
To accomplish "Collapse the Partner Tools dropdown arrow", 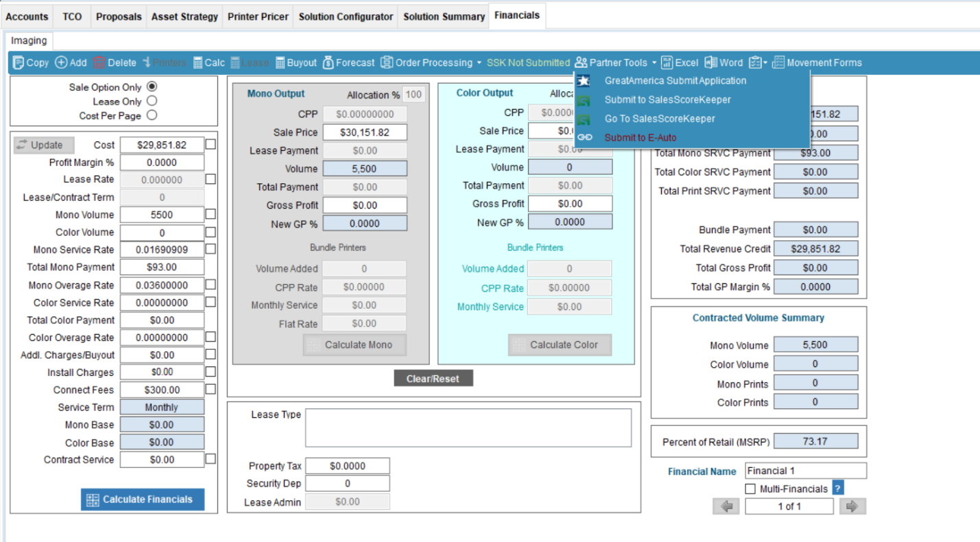I will click(x=654, y=62).
